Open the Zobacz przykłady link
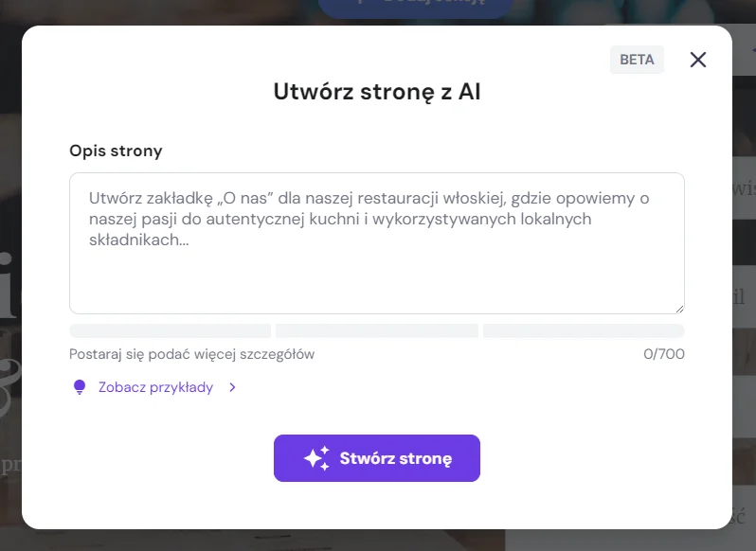 click(x=155, y=387)
